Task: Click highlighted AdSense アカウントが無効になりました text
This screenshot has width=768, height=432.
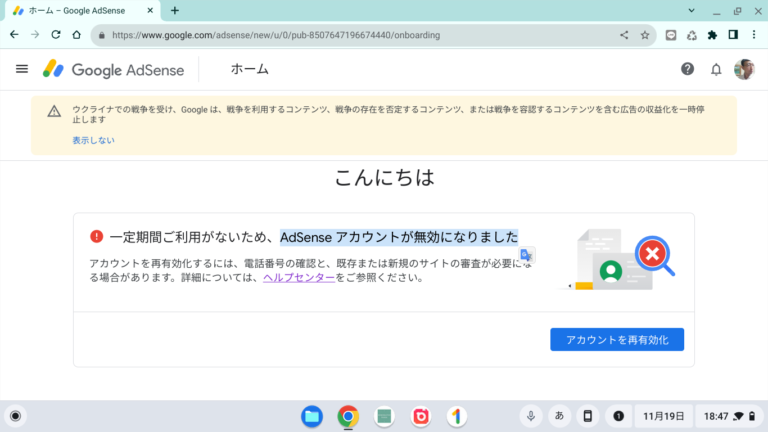Action: (399, 237)
